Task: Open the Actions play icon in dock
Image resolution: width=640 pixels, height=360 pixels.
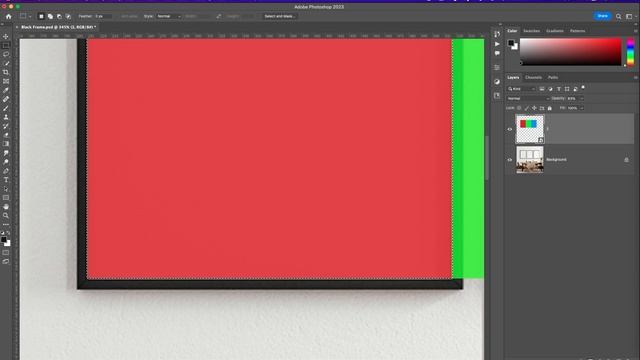Action: 497,44
